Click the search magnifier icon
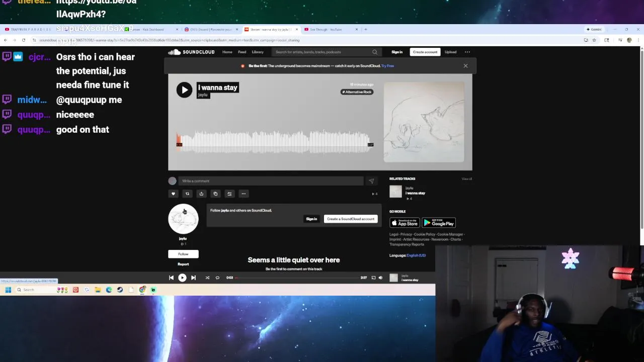The width and height of the screenshot is (644, 362). 374,52
